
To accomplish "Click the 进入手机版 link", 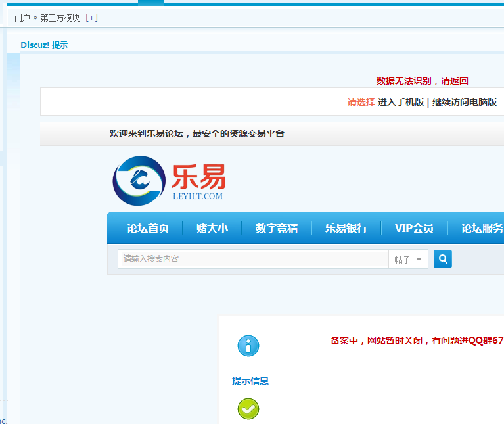I will click(x=400, y=103).
